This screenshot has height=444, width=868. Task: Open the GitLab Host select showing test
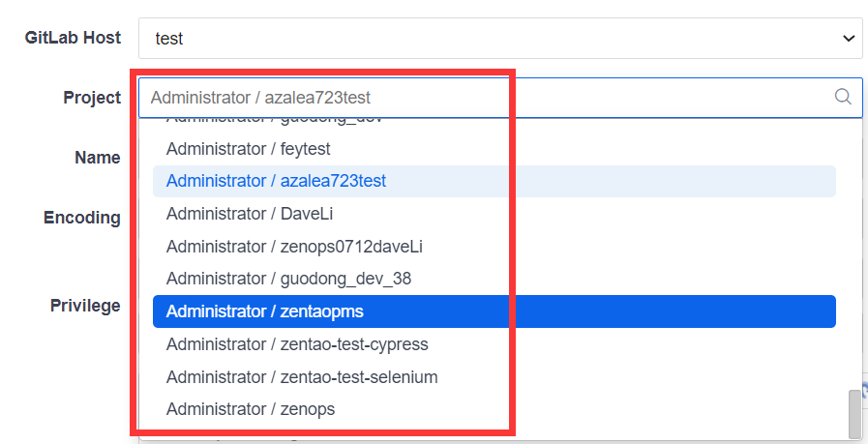pyautogui.click(x=484, y=39)
